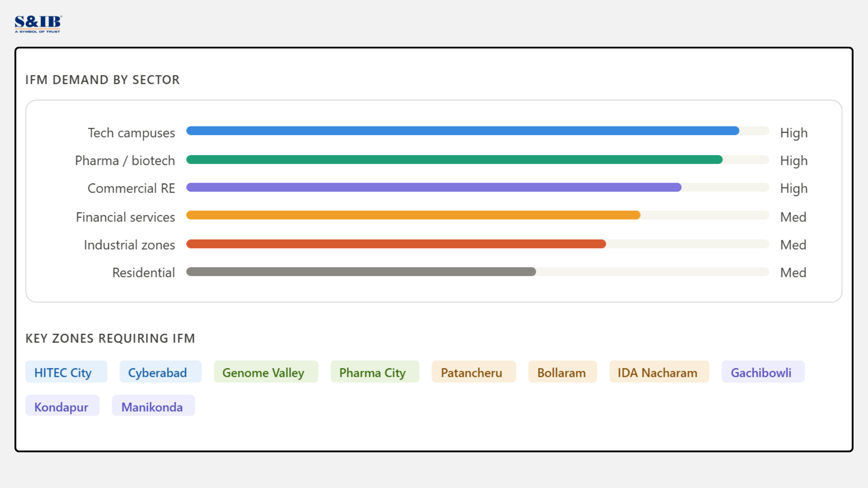Screen dimensions: 868x488
Task: Click the IDA Nacharam tag
Action: tap(659, 372)
